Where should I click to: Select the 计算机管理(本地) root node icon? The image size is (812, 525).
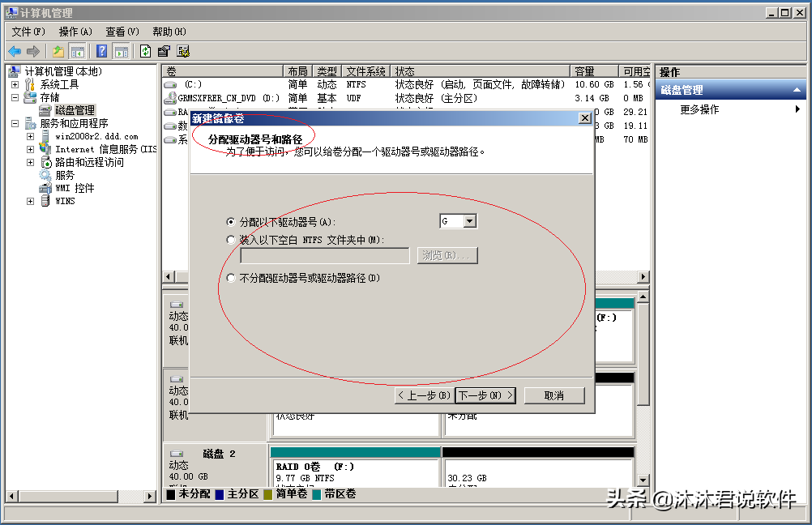(15, 71)
